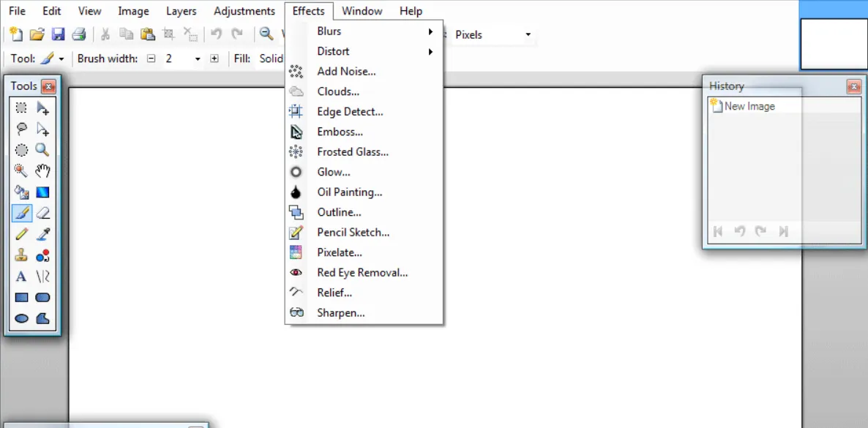The height and width of the screenshot is (428, 868).
Task: Increase brush width with plus button
Action: point(214,59)
